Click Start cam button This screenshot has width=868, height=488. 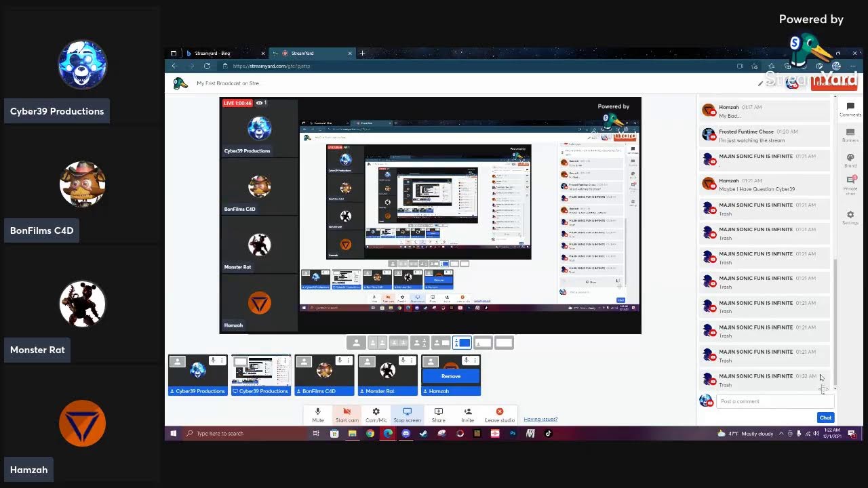tap(347, 415)
